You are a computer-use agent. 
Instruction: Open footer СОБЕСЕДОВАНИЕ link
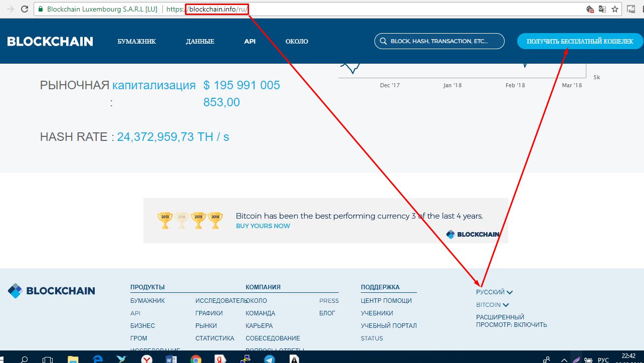[273, 338]
